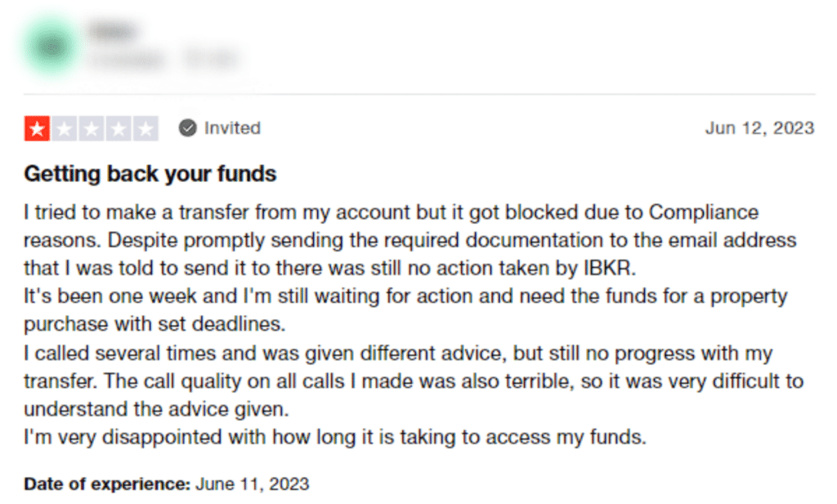Click the very disappointed closing sentence

(x=335, y=437)
